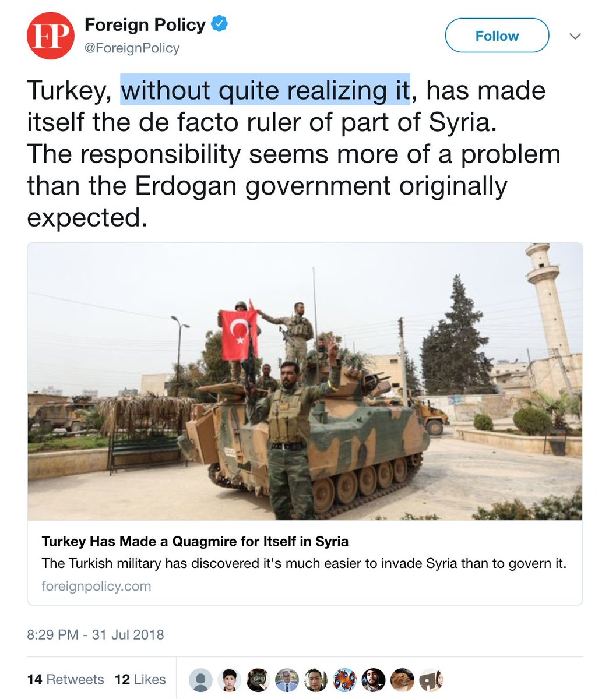Screen dimensions: 616x699
Task: Click the blue verified badge checkmark
Action: coord(220,24)
